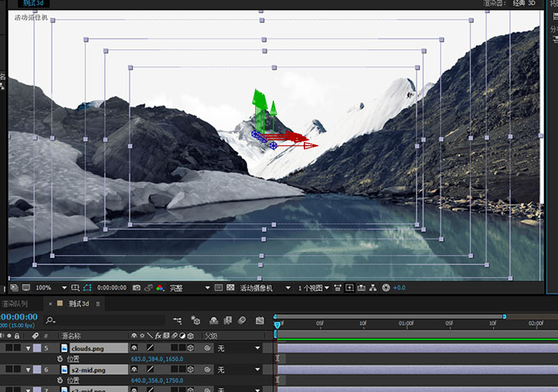Open the show channel RGB color icon
The height and width of the screenshot is (392, 558).
[x=160, y=288]
